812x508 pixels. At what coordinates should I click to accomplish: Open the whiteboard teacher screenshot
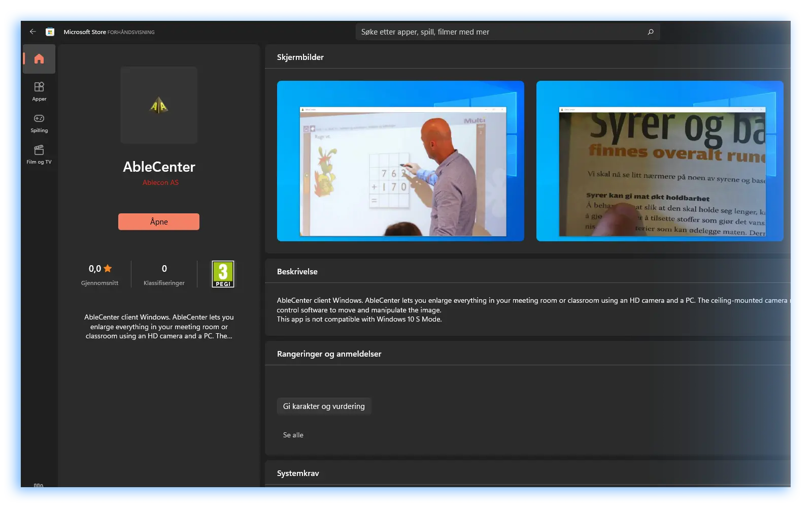point(400,161)
